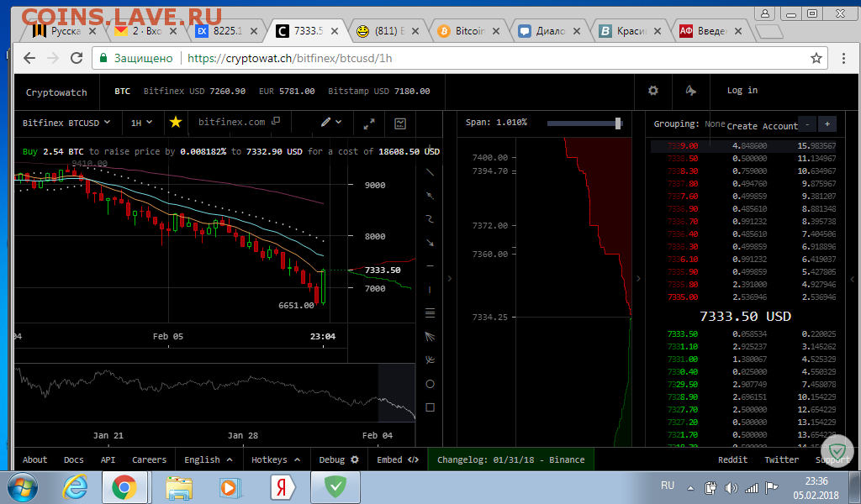Click the Bitfinex USD 7260.90 ticker
The height and width of the screenshot is (504, 861).
click(194, 91)
